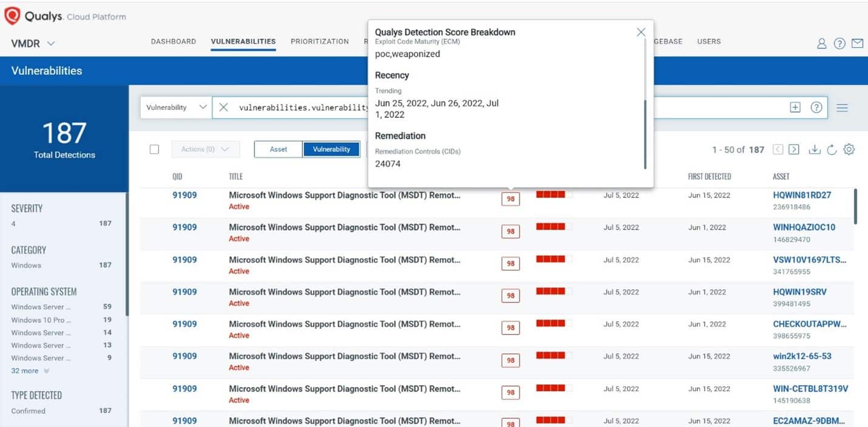Viewport: 868px width, 427px height.
Task: Sort by First Detected column header
Action: (x=709, y=177)
